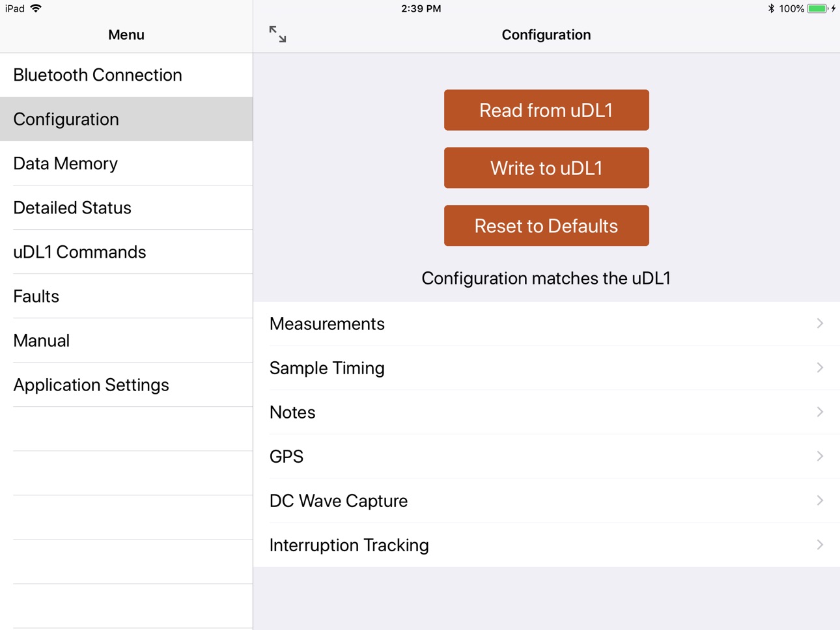The image size is (840, 630).
Task: Tap the Wi-Fi signal icon
Action: (36, 8)
